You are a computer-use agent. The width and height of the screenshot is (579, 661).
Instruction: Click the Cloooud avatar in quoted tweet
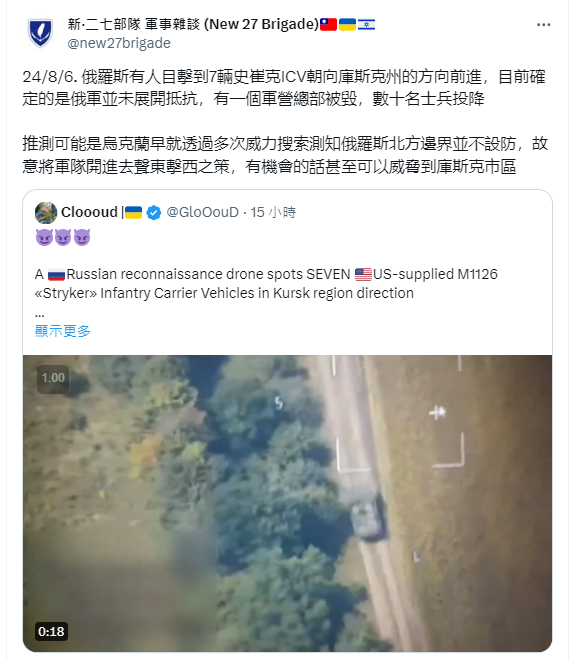pos(46,212)
